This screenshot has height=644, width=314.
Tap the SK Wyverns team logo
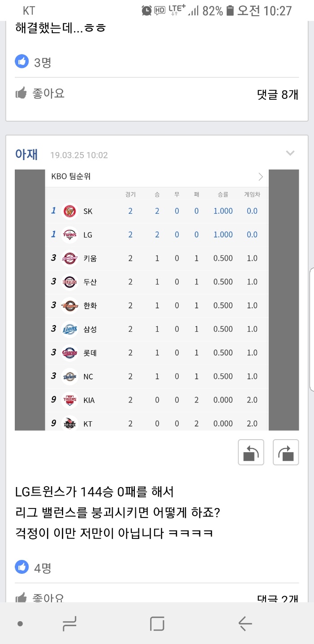70,211
